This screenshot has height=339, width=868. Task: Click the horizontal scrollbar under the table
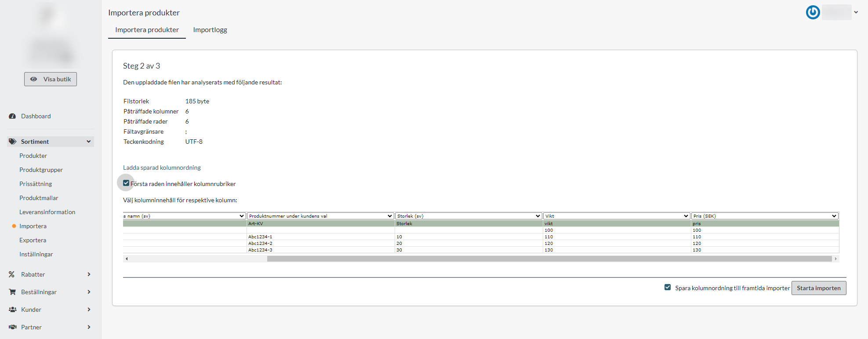549,259
